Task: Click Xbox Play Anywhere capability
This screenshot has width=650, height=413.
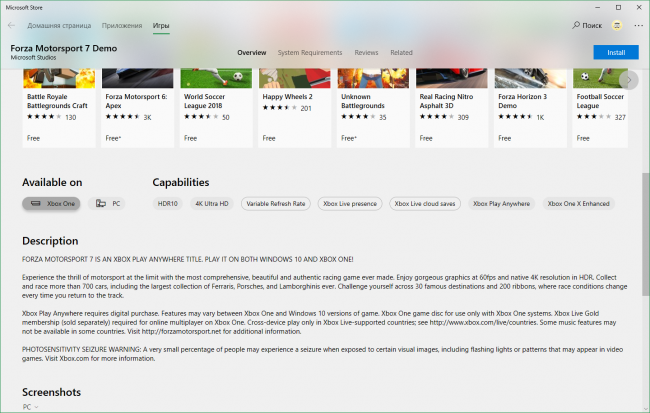Action: (x=502, y=204)
